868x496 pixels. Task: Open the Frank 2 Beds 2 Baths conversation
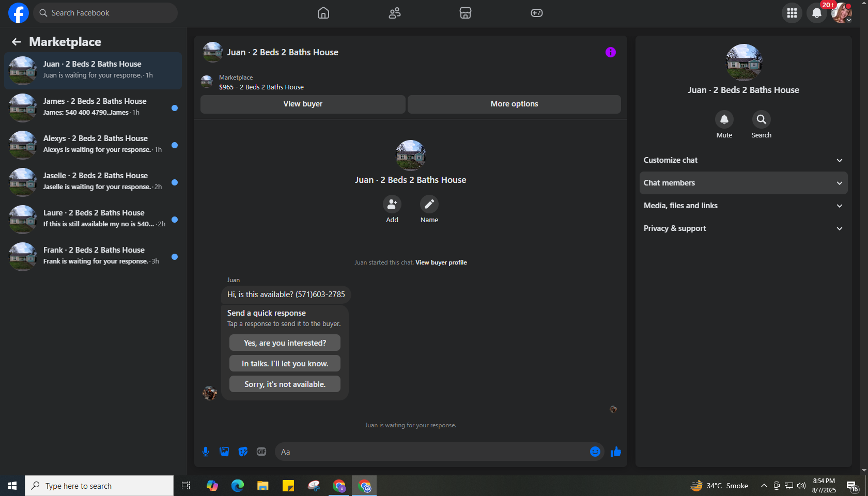(93, 257)
